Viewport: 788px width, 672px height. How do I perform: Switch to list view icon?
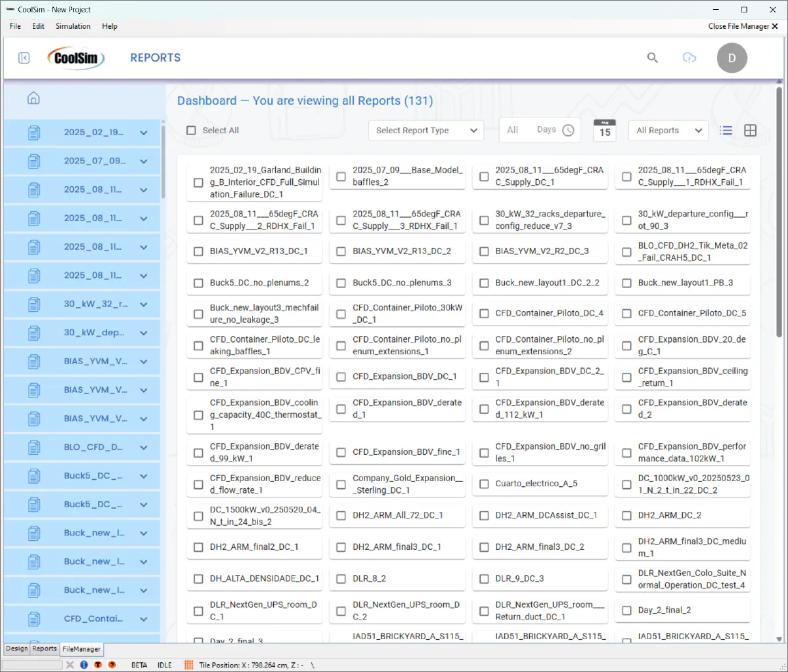click(x=726, y=131)
